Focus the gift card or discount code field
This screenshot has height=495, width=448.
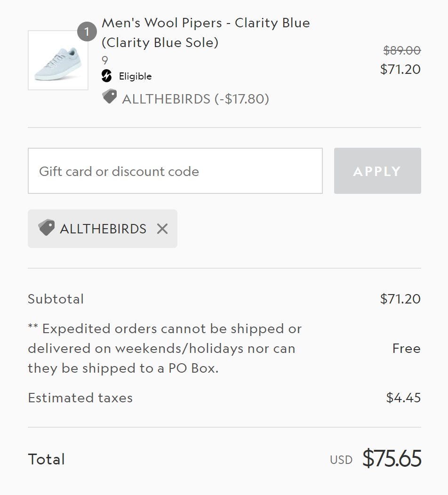175,171
